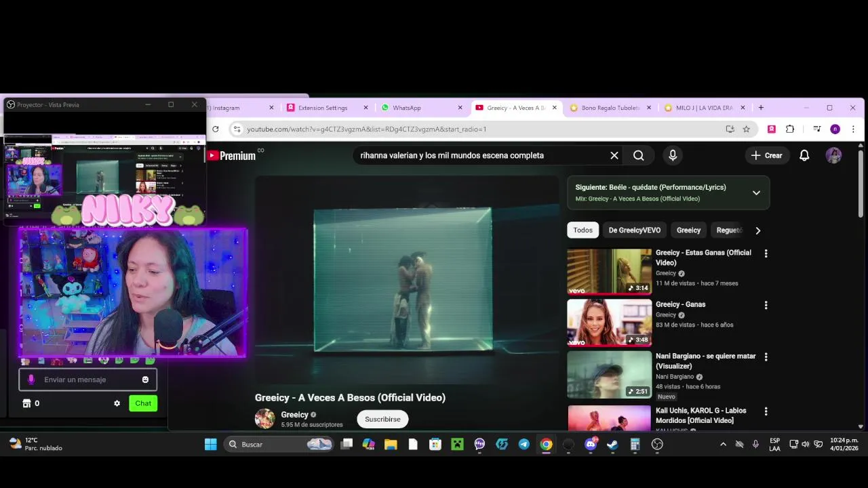Click the YouTube page vertical scrollbar
This screenshot has width=868, height=488.
861,184
